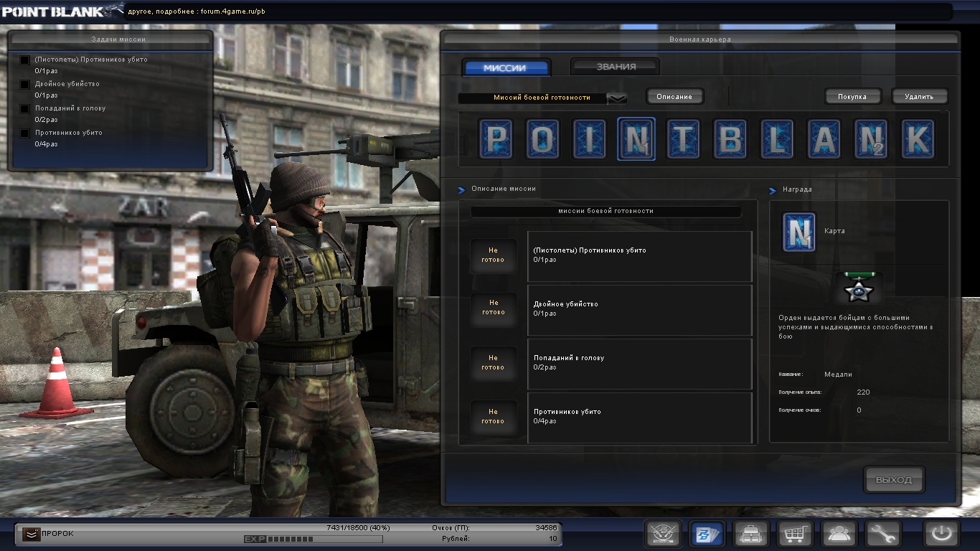Open the Миссий боевой готовности dropdown arrow

click(617, 98)
